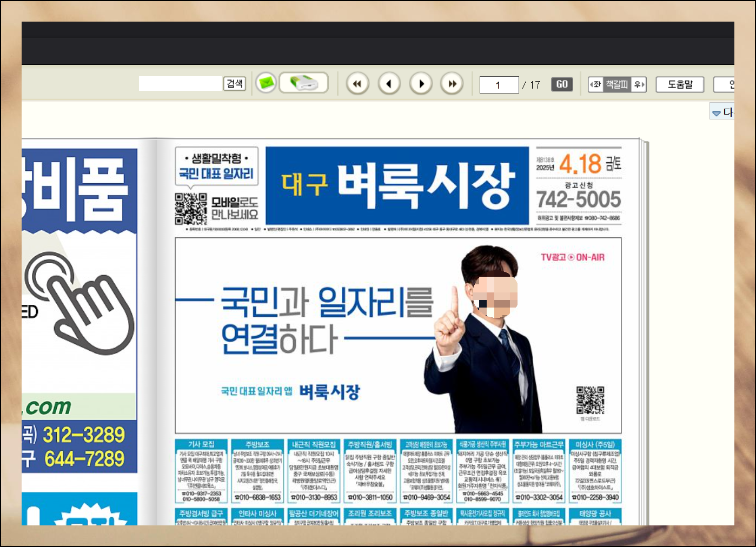Click the 312-3289 phone number on left page

coord(84,435)
